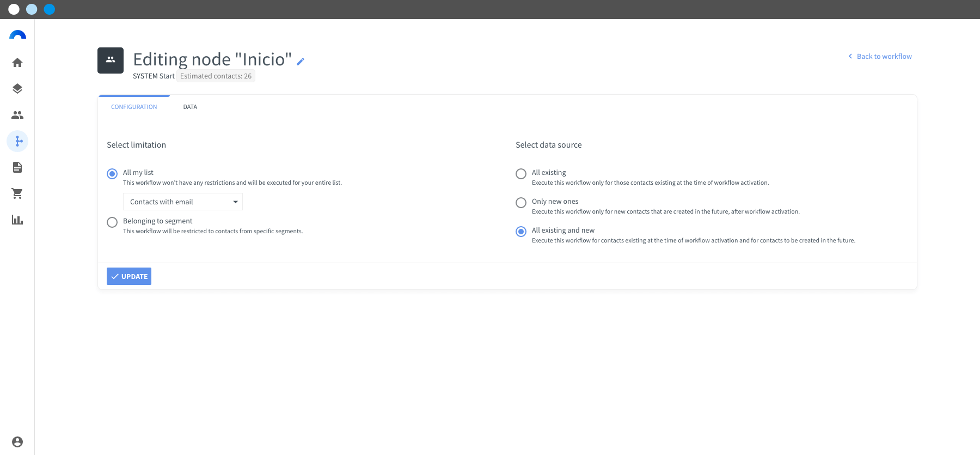The width and height of the screenshot is (980, 455).
Task: Select the workflow branch icon in sidebar
Action: (x=17, y=141)
